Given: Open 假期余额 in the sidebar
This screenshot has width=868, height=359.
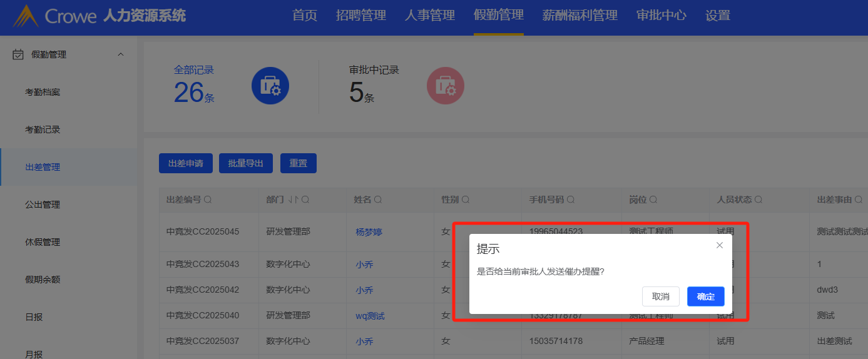Looking at the screenshot, I should click(43, 280).
